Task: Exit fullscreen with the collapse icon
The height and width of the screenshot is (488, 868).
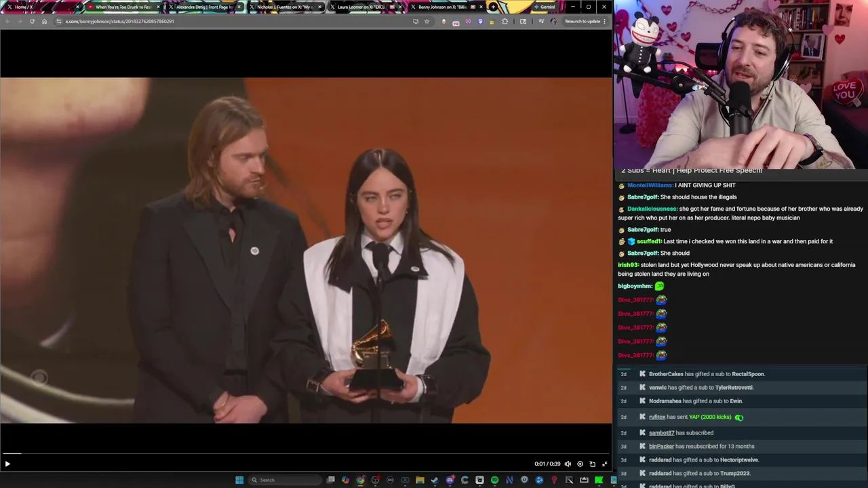Action: pos(604,464)
